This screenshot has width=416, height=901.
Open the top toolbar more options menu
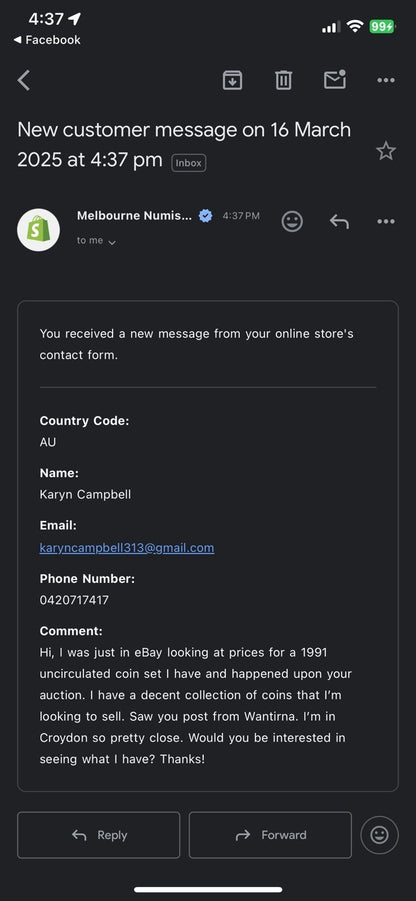point(386,80)
